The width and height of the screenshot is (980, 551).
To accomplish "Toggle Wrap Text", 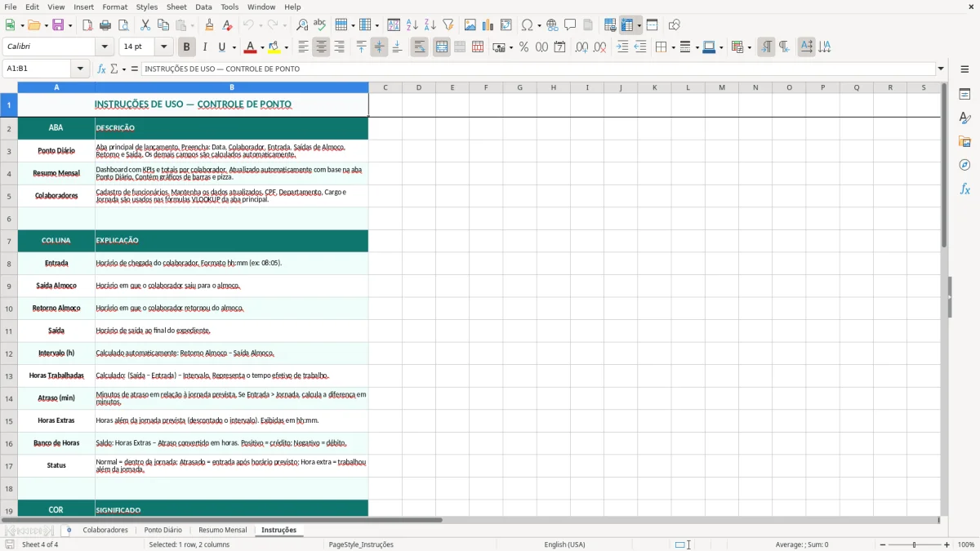I will tap(419, 47).
